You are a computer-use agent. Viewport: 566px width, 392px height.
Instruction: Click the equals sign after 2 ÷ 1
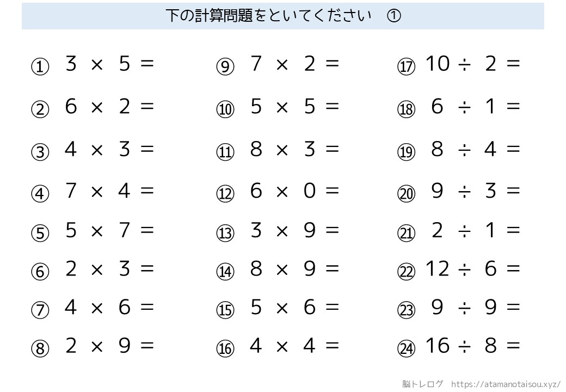[x=513, y=230]
